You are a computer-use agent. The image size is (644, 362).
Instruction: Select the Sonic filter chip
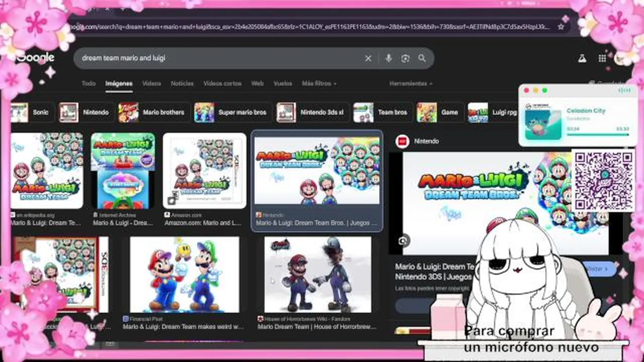point(32,113)
